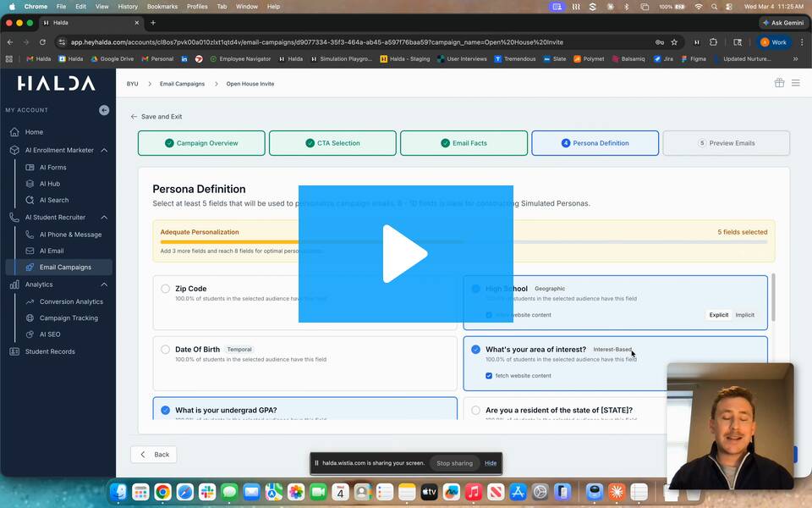
Task: Play the video overlay
Action: (405, 254)
